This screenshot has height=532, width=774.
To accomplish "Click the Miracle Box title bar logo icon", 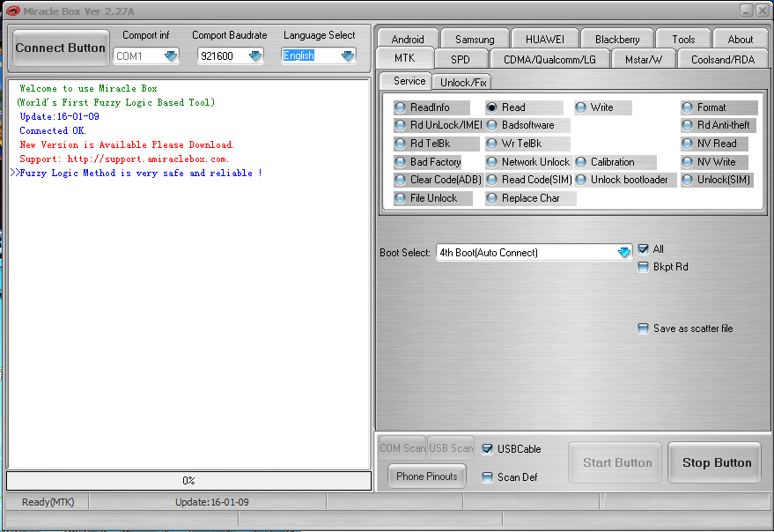I will coord(12,11).
